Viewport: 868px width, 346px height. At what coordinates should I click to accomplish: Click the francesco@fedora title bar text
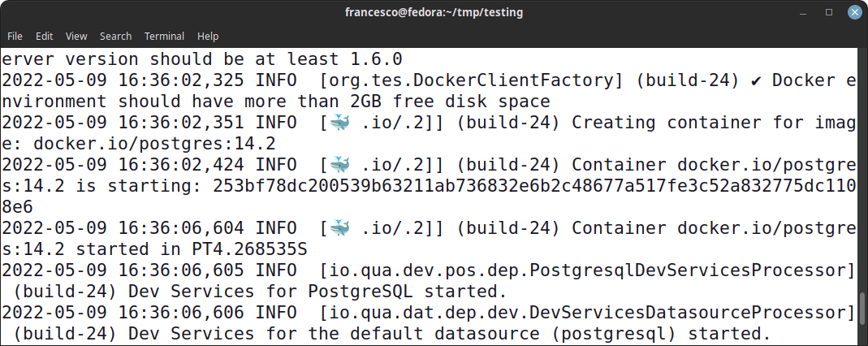(x=434, y=12)
